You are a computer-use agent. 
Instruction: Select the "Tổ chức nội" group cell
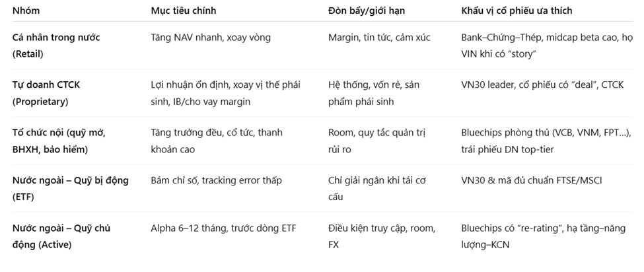point(58,141)
